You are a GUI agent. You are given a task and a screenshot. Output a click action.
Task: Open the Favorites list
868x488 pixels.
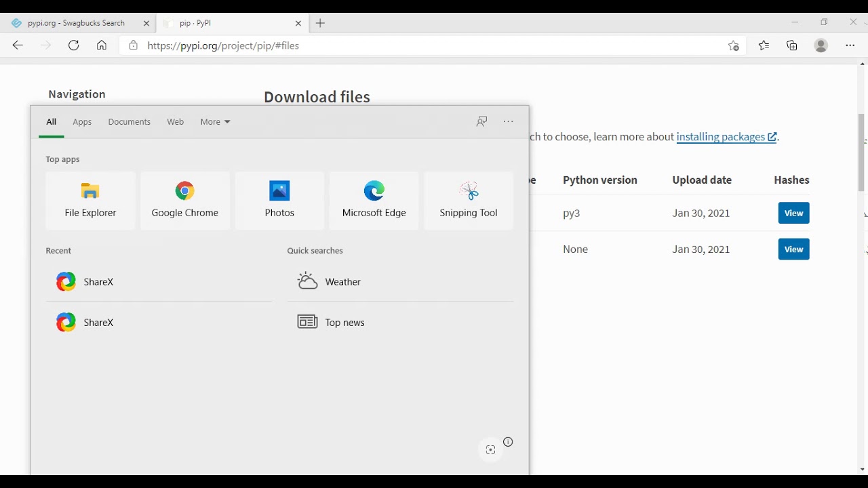click(764, 45)
